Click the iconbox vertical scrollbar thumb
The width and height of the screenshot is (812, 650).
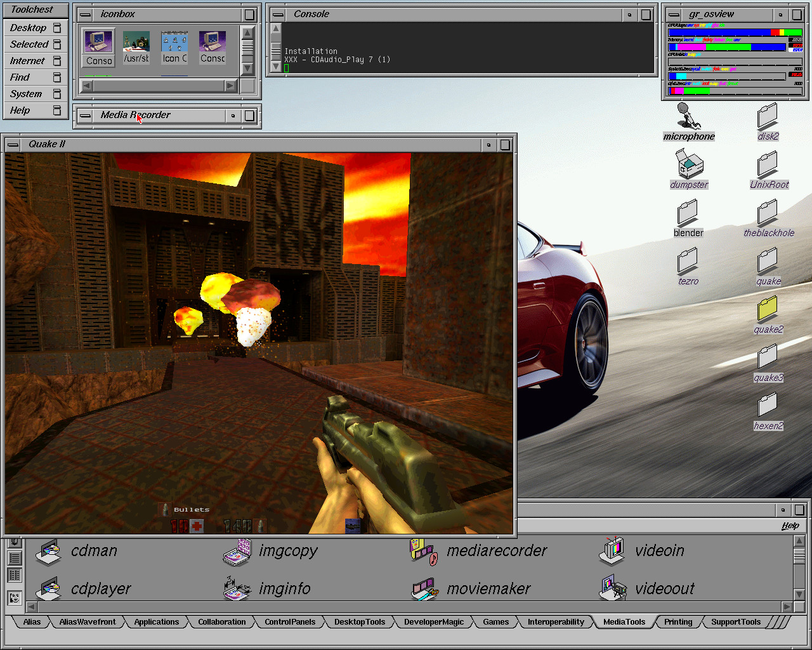[x=248, y=48]
